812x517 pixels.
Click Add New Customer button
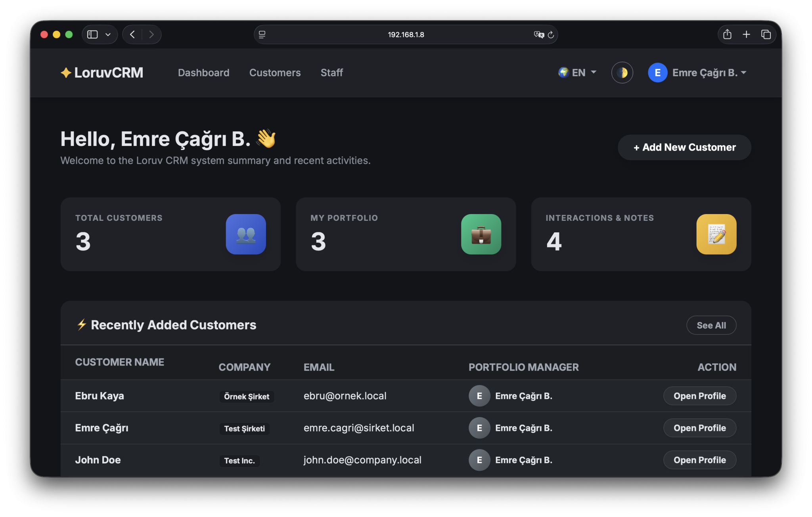coord(684,147)
